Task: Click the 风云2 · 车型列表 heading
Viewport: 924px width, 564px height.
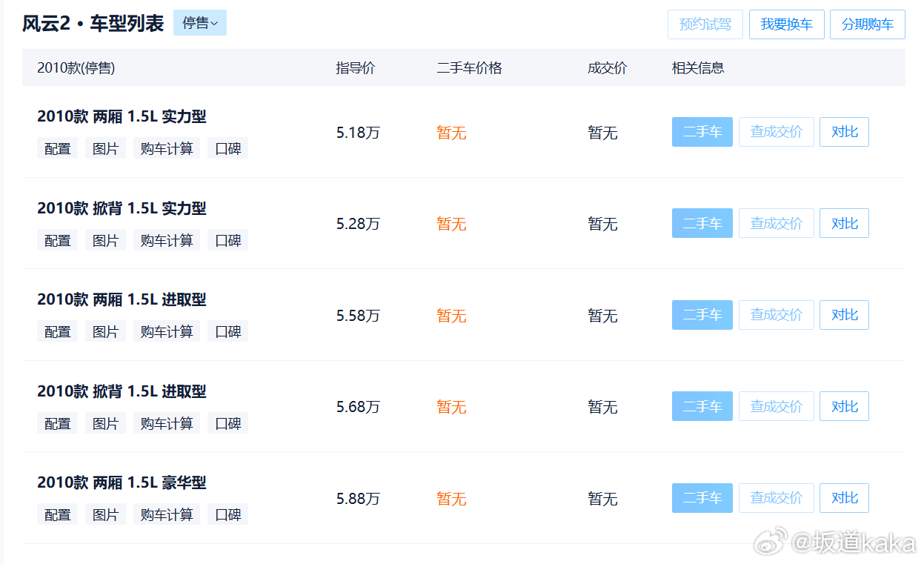Action: 93,23
